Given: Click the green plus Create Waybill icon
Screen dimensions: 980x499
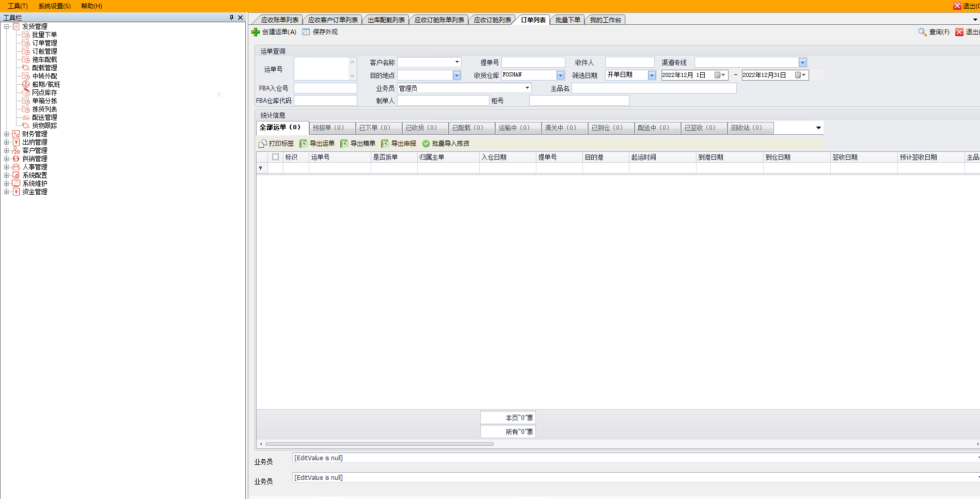Looking at the screenshot, I should 256,32.
